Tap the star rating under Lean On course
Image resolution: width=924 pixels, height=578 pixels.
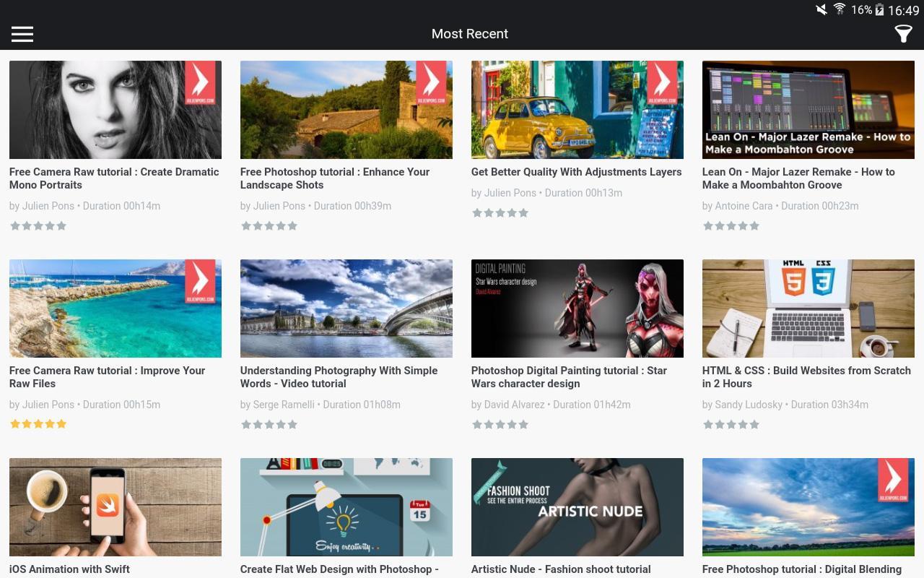click(731, 225)
